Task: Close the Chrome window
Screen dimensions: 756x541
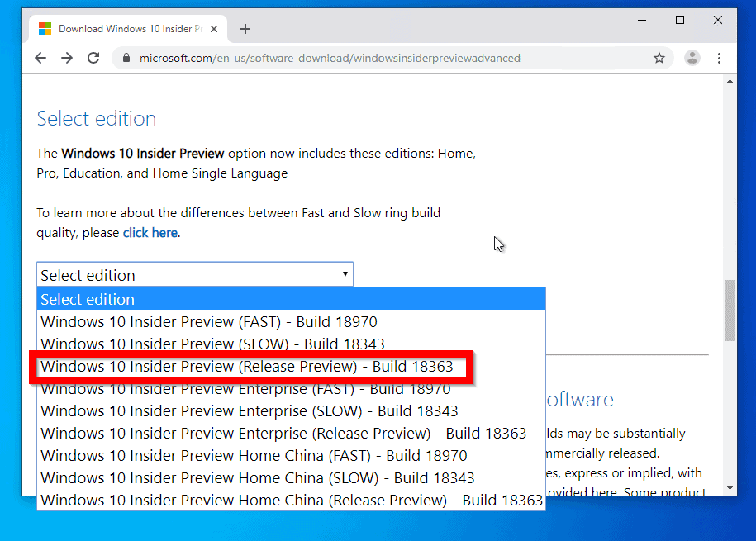Action: click(718, 21)
